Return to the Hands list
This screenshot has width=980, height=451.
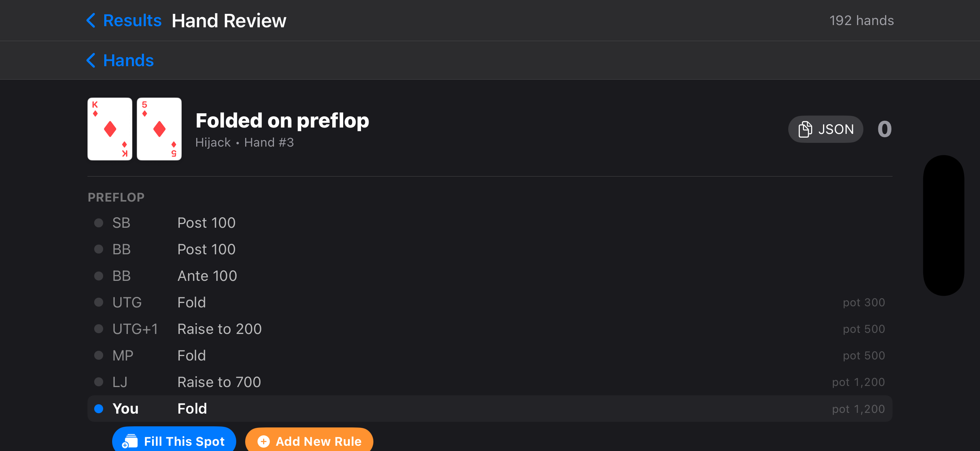pyautogui.click(x=128, y=60)
